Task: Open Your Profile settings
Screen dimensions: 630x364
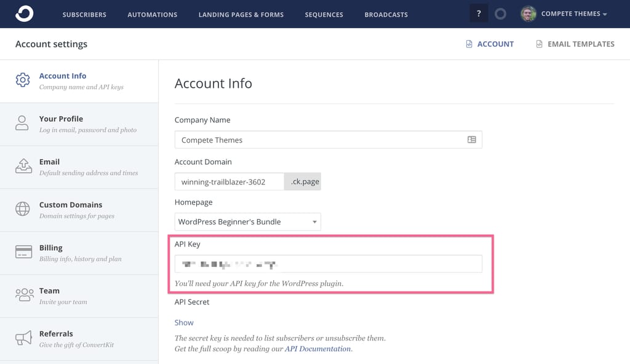Action: pos(79,124)
